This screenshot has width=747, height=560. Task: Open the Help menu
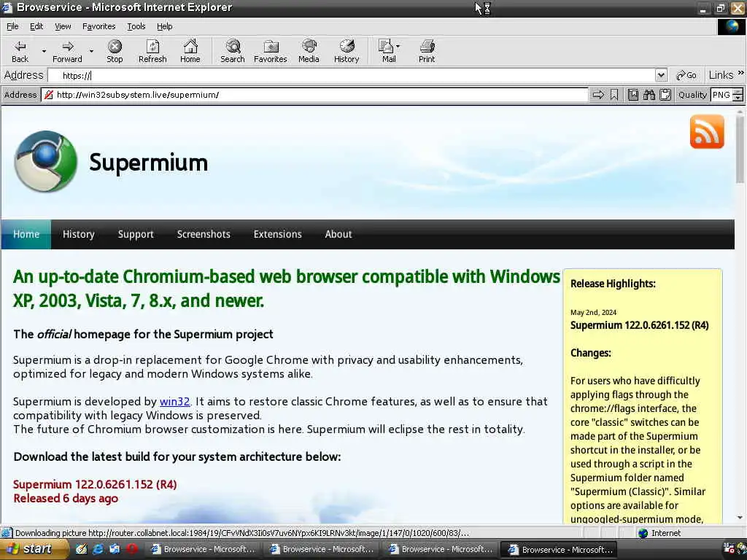pos(164,26)
